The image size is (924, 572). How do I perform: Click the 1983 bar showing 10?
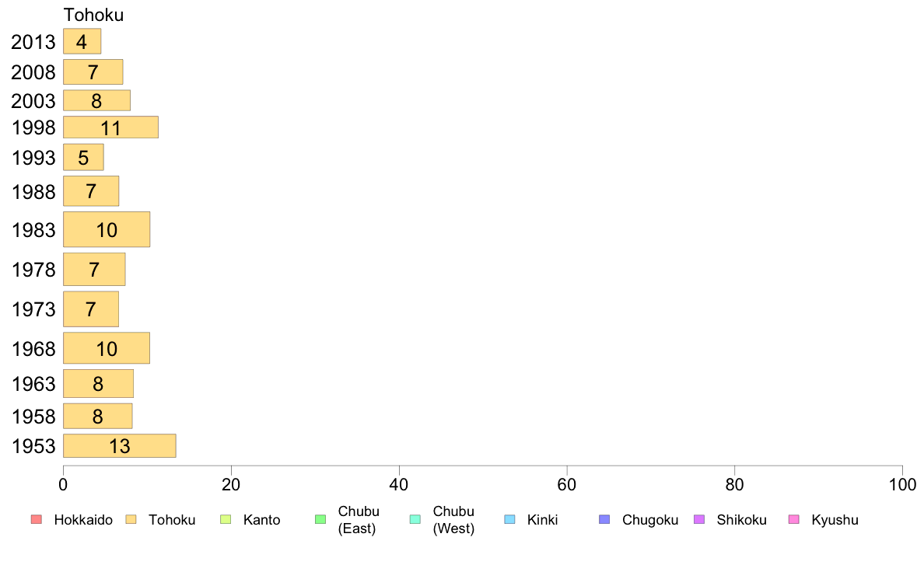(x=107, y=229)
